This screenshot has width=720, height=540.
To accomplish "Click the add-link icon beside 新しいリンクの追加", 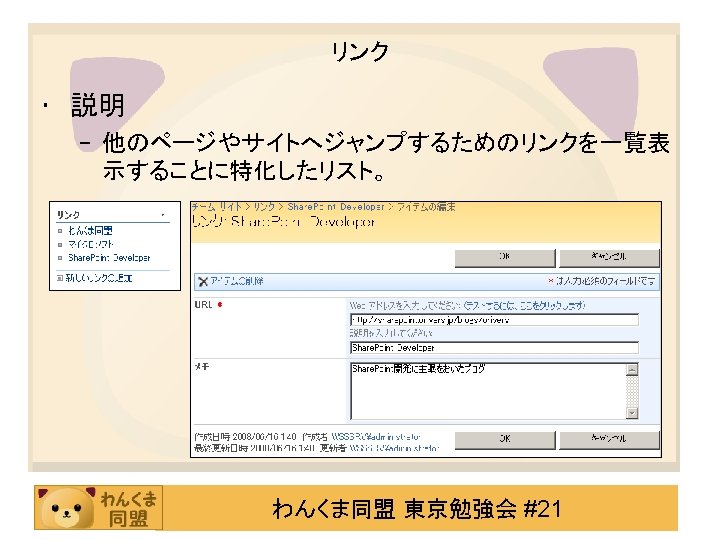I will [x=60, y=278].
